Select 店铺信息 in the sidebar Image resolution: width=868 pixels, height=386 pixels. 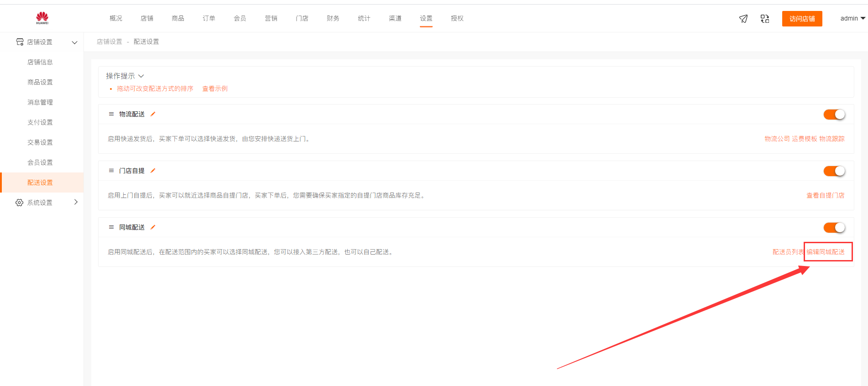(x=40, y=62)
